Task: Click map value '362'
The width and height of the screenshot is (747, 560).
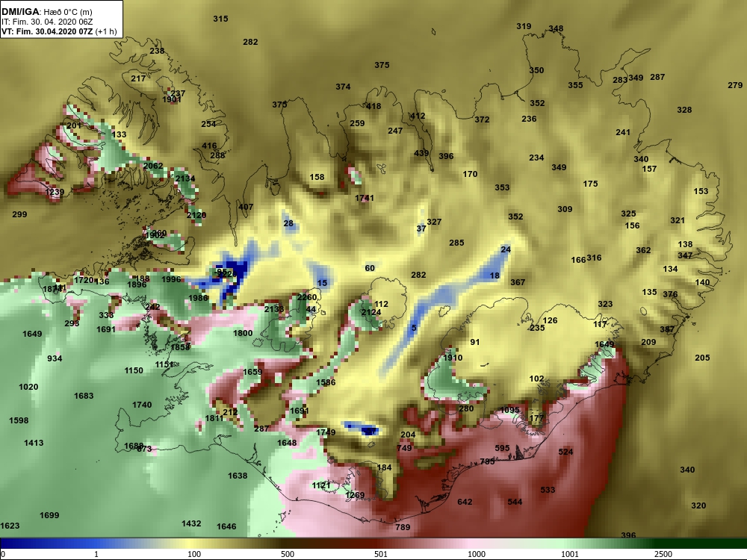Action: [643, 250]
